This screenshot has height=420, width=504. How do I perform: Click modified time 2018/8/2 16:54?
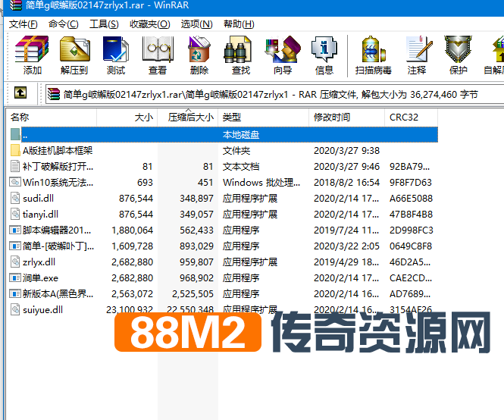pyautogui.click(x=346, y=183)
